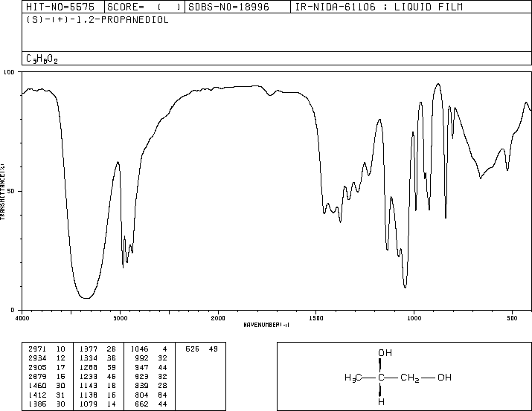This screenshot has height=411, width=532.
Task: Select peak value 1377 in the table
Action: pos(89,349)
